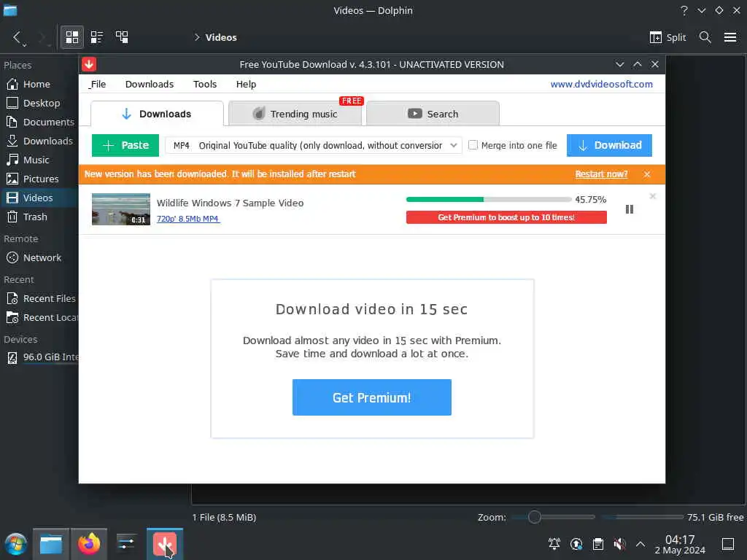Click the 720p 8.5Mb MP4 link
This screenshot has width=747, height=560.
[187, 219]
